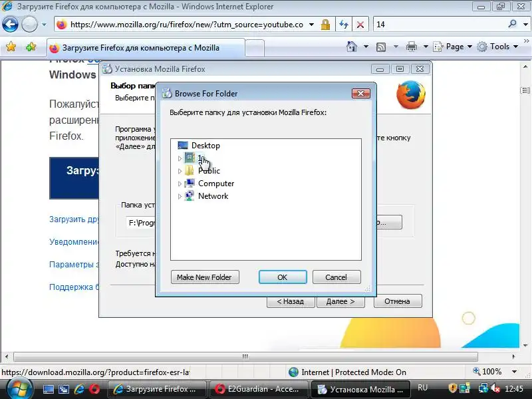Click the Make New Folder button
Viewport: 532px width, 399px height.
point(205,277)
